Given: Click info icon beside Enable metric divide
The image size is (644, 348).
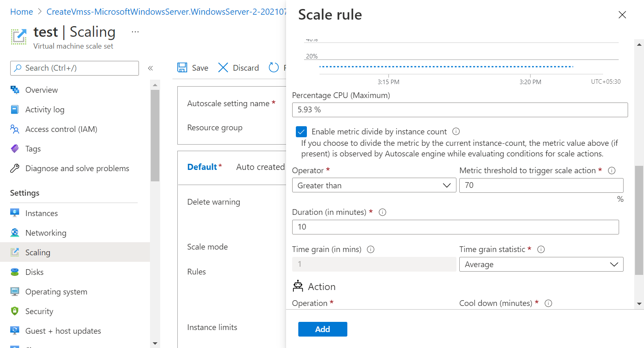Looking at the screenshot, I should point(456,131).
